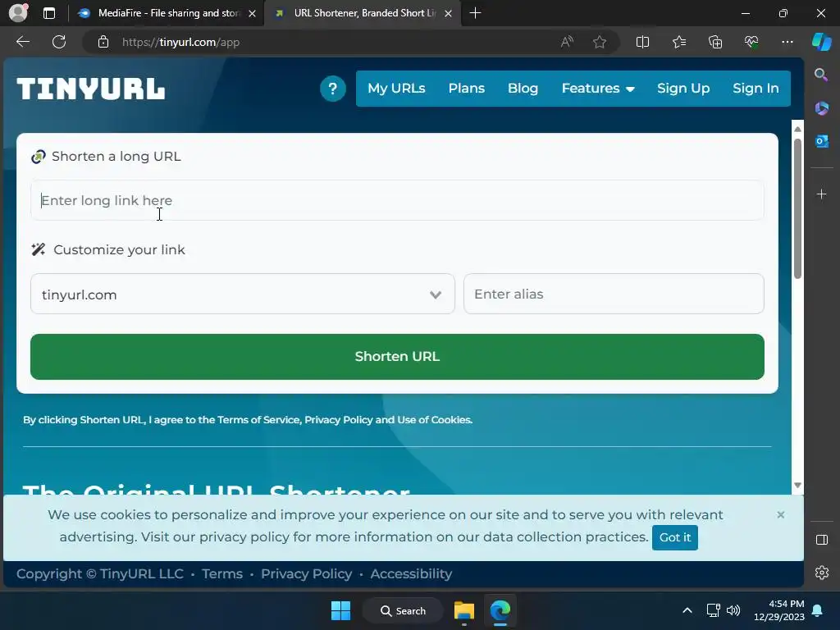
Task: Open Outlook from the sidebar
Action: point(821,141)
